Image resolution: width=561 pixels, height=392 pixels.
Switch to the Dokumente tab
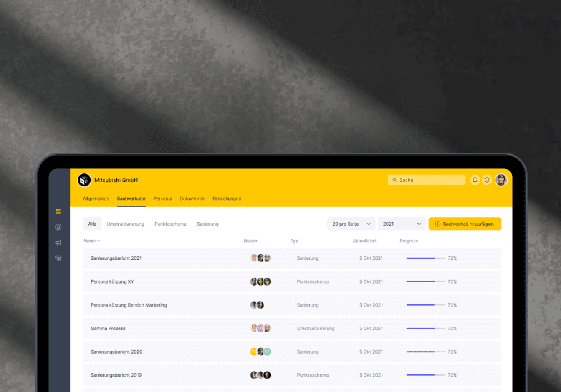click(192, 199)
